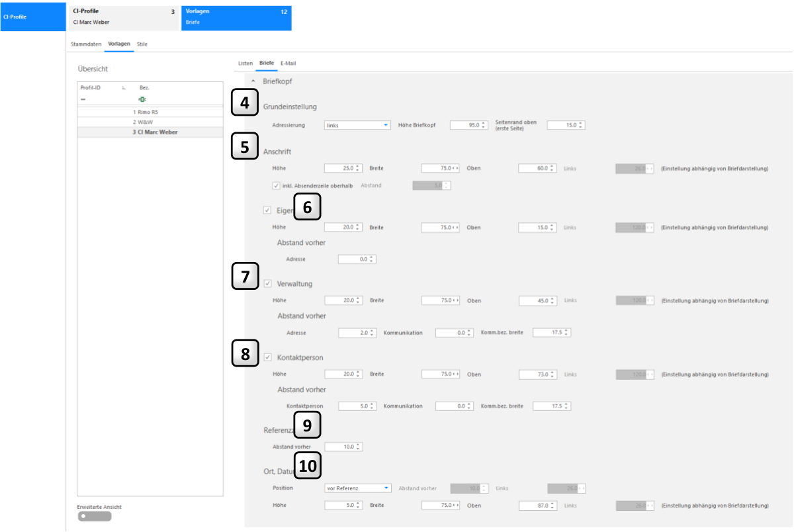Click the Verwaltung Oben field
Viewport: 794px width, 532px height.
click(538, 300)
